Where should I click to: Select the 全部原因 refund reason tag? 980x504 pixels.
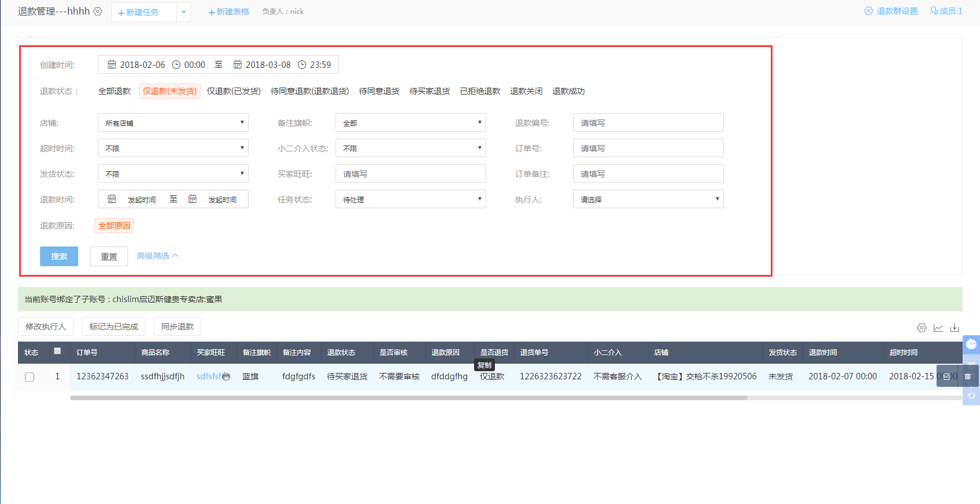(114, 226)
